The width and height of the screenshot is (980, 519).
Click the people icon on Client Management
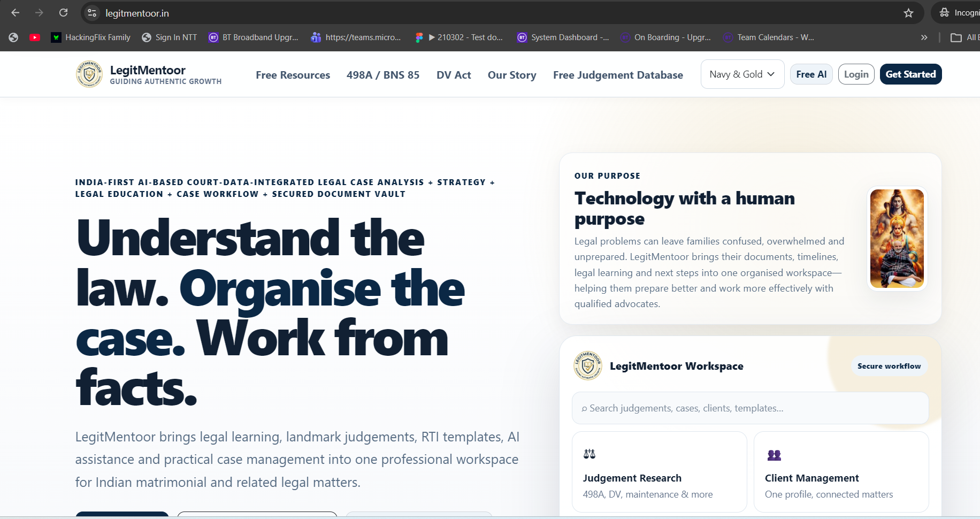774,455
